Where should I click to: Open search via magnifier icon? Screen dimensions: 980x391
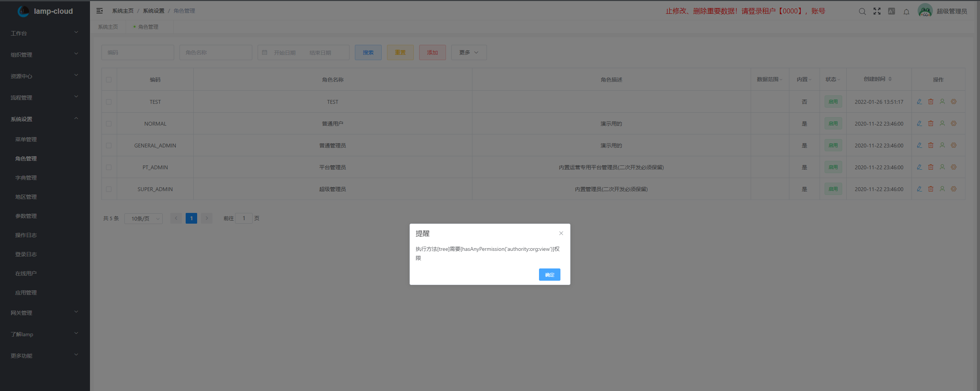[x=862, y=11]
